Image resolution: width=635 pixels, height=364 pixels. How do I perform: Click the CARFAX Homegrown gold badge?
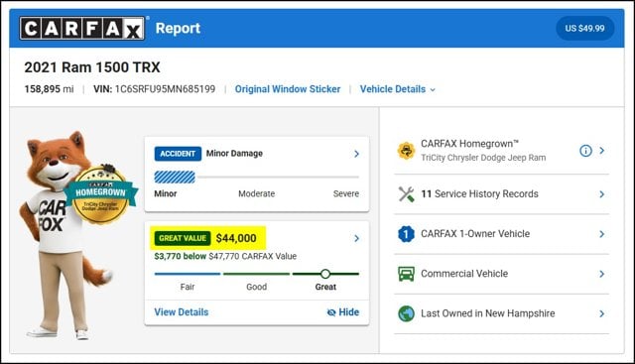click(100, 195)
